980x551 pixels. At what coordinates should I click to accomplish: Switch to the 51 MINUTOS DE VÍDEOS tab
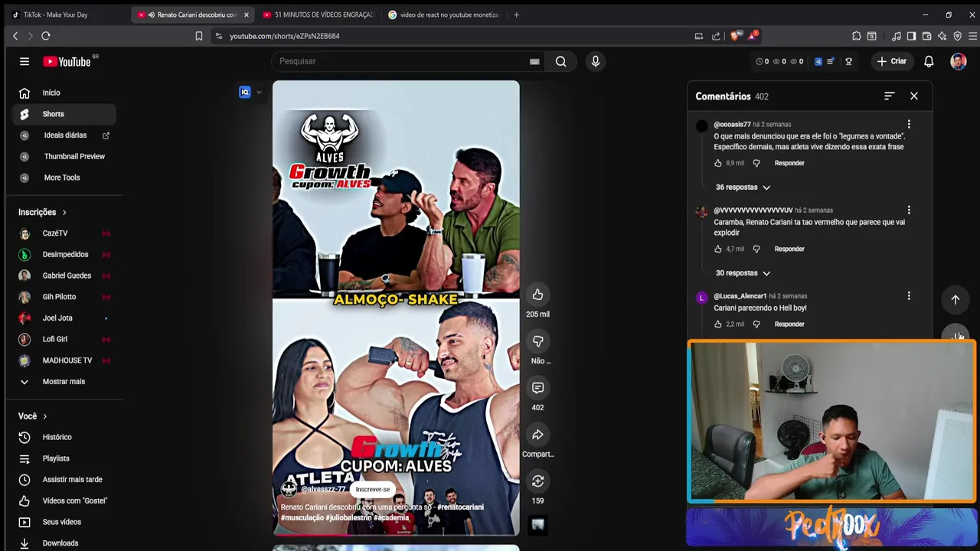pos(318,15)
